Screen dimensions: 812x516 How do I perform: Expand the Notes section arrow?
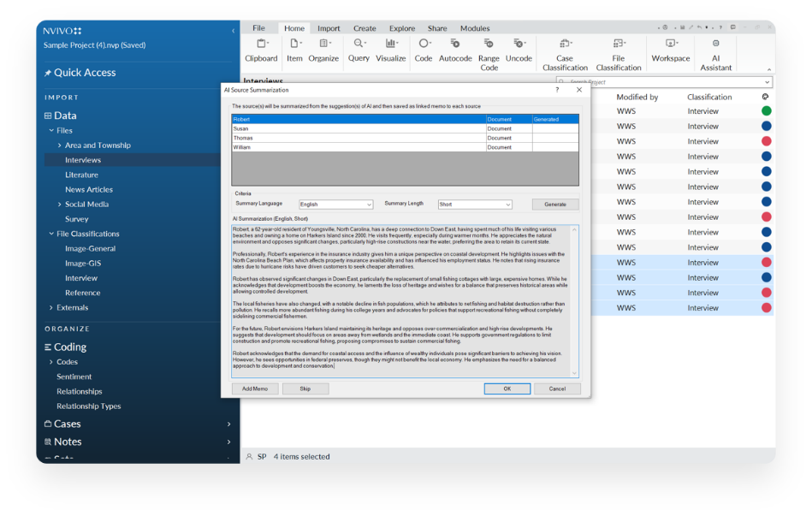(229, 442)
